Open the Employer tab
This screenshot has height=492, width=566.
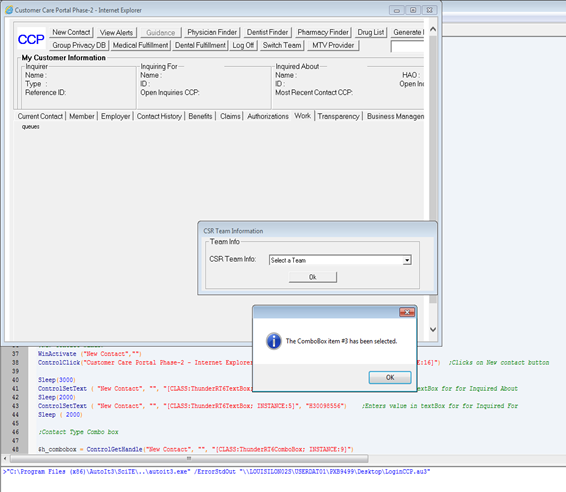pos(116,116)
